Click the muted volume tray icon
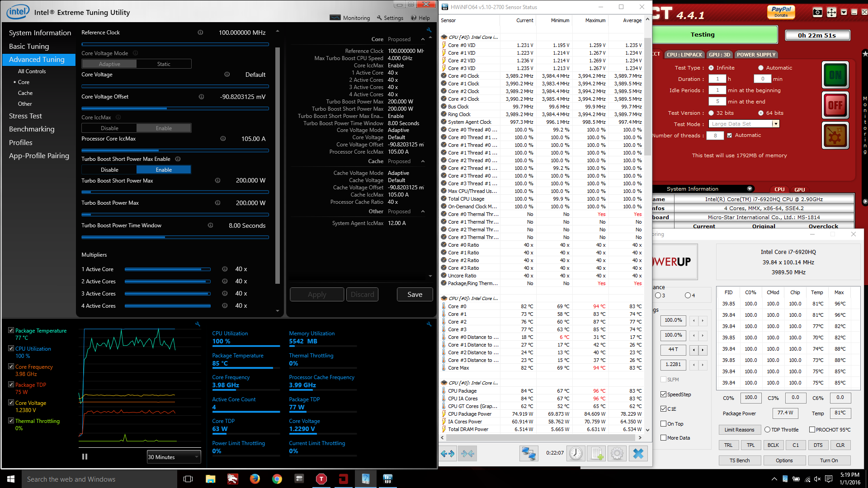The image size is (868, 488). [x=817, y=479]
